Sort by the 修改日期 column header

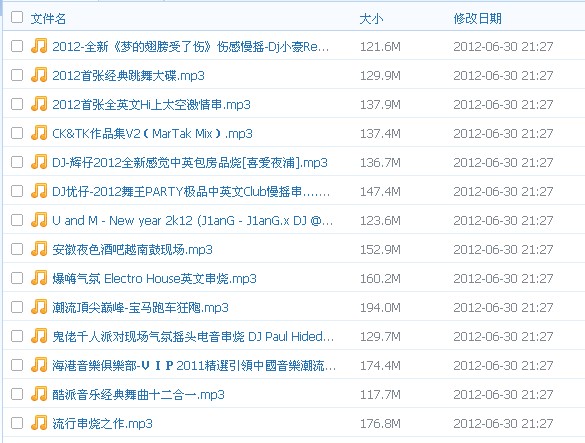pyautogui.click(x=477, y=18)
